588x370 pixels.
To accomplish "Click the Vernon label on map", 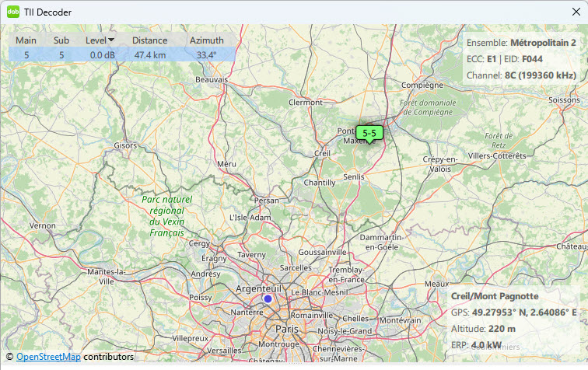I will [x=42, y=225].
